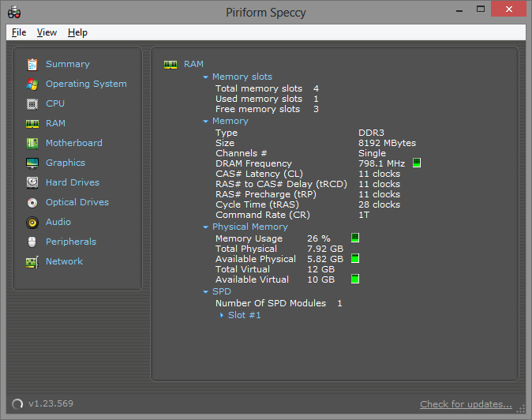Click the RAM stick icon in sidebar
This screenshot has width=532, height=420.
32,124
